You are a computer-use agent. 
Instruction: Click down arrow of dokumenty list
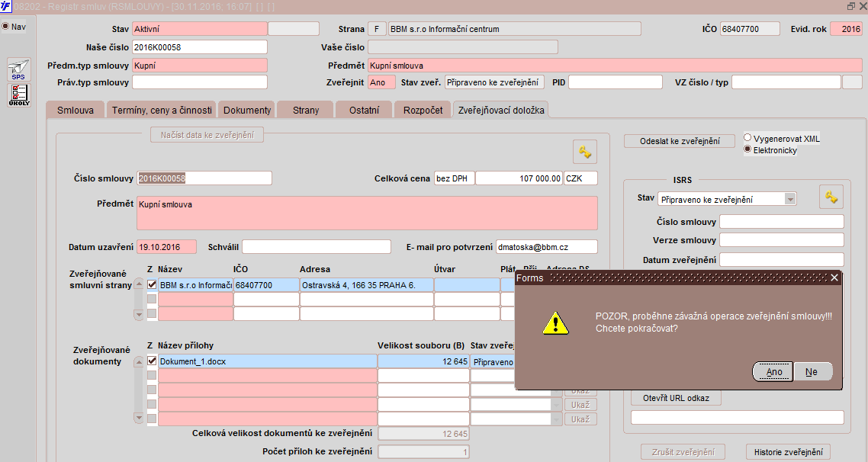139,419
